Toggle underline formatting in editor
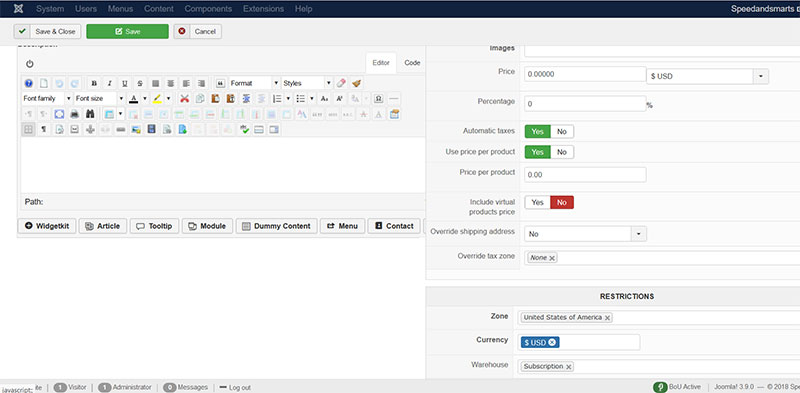Image resolution: width=800 pixels, height=393 pixels. tap(124, 83)
